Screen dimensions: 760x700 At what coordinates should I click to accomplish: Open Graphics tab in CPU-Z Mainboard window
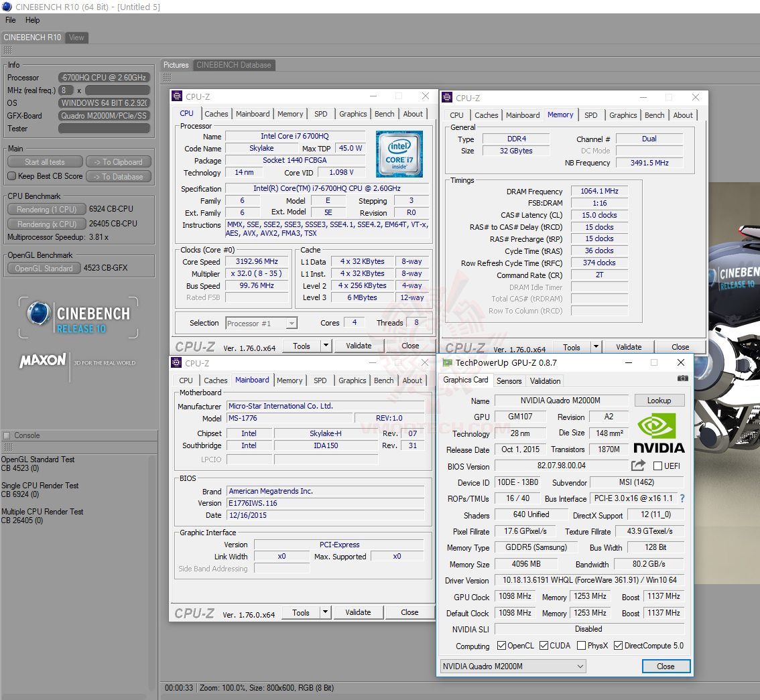tap(353, 380)
